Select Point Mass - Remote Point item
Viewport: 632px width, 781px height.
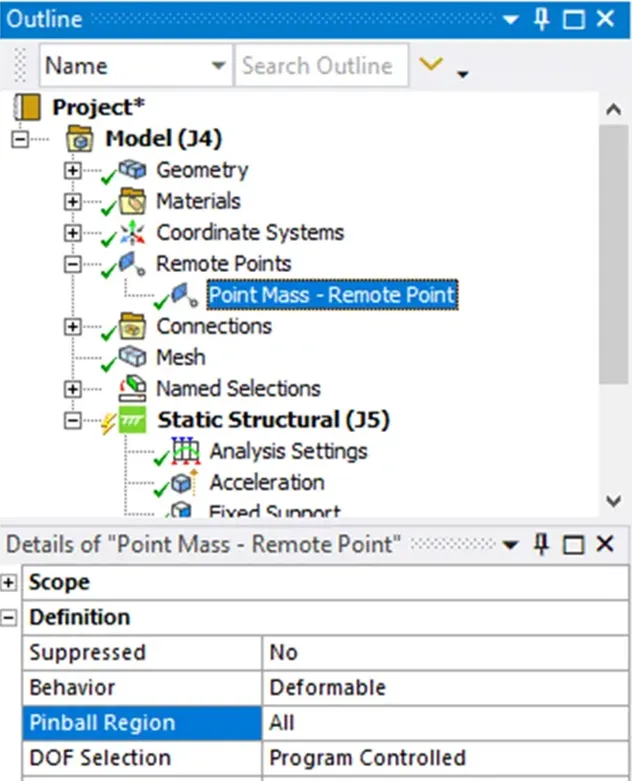pyautogui.click(x=332, y=295)
